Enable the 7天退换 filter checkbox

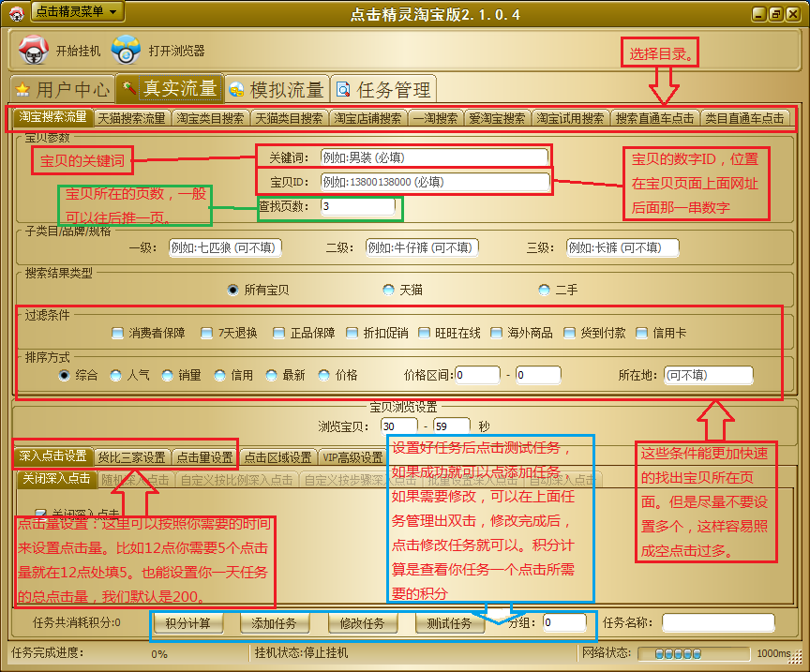pyautogui.click(x=206, y=333)
